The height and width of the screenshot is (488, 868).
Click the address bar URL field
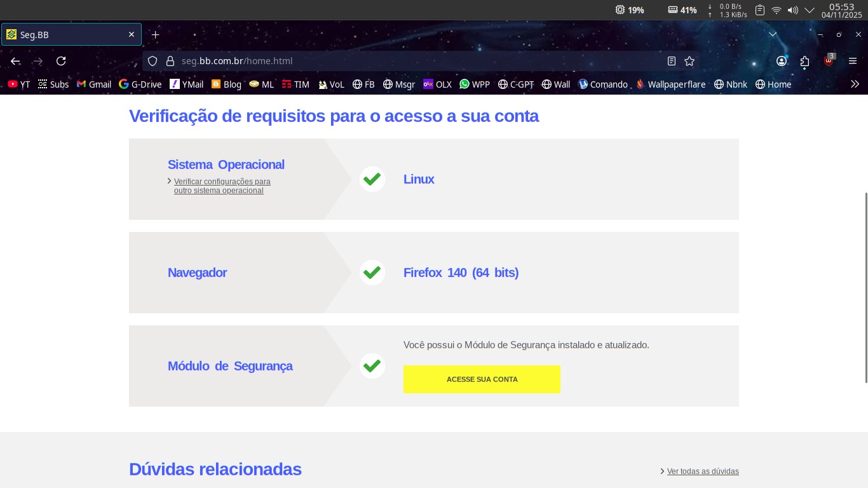413,61
